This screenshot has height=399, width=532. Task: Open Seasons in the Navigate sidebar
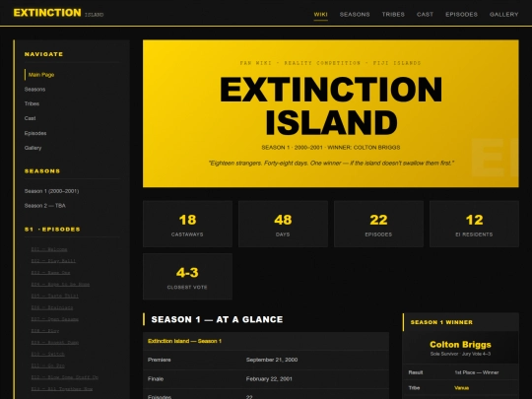pos(34,90)
